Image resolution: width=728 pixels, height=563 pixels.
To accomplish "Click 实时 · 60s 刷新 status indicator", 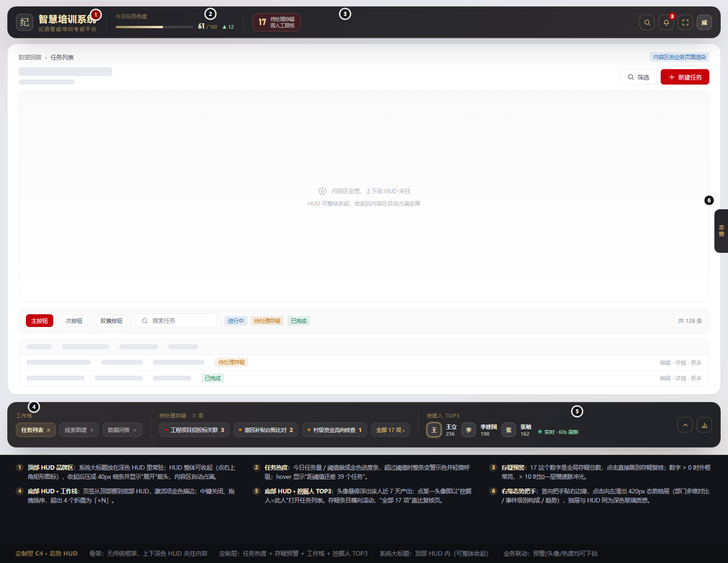I will point(558,432).
